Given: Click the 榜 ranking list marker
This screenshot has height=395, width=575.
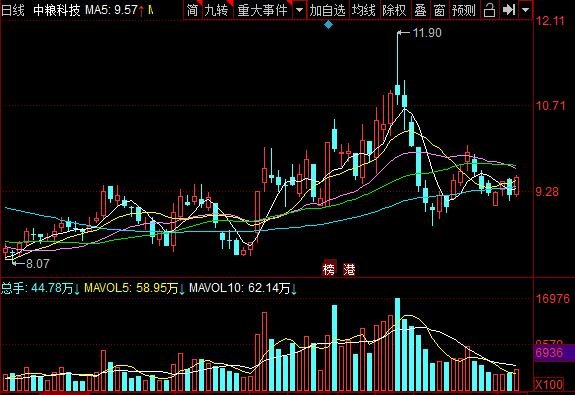Looking at the screenshot, I should click(329, 269).
